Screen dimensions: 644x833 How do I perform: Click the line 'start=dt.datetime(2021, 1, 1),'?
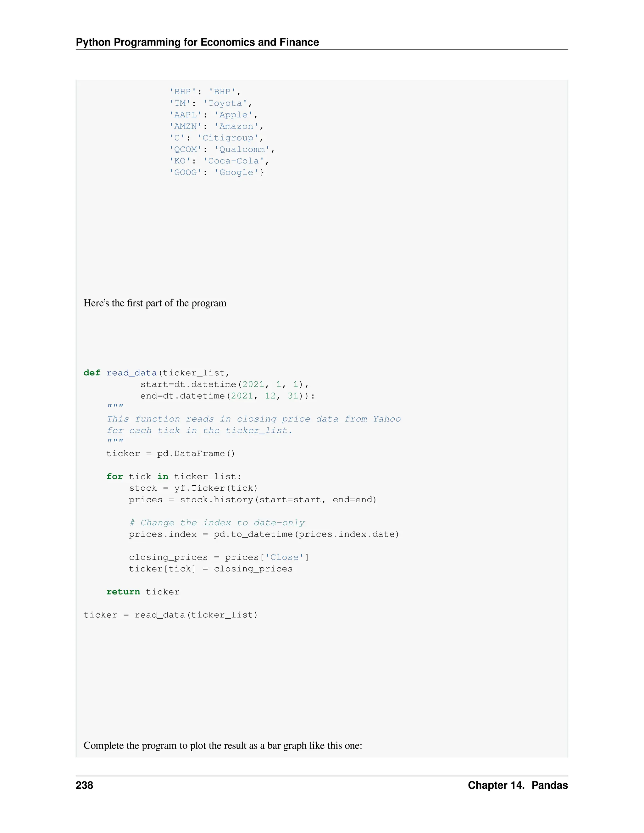coord(225,384)
